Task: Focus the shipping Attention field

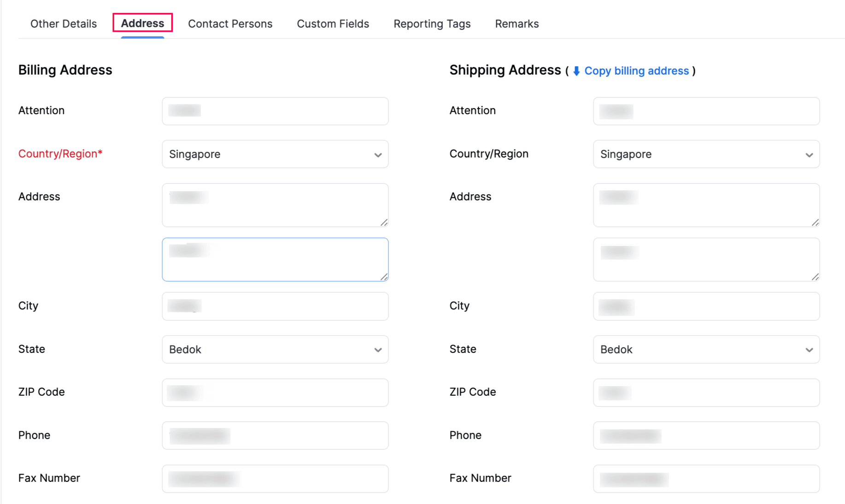Action: (x=706, y=111)
